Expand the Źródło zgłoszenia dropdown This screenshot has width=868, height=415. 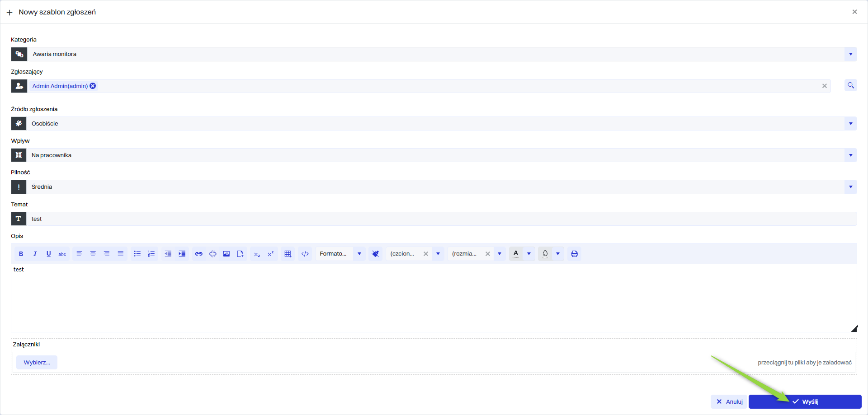[850, 124]
